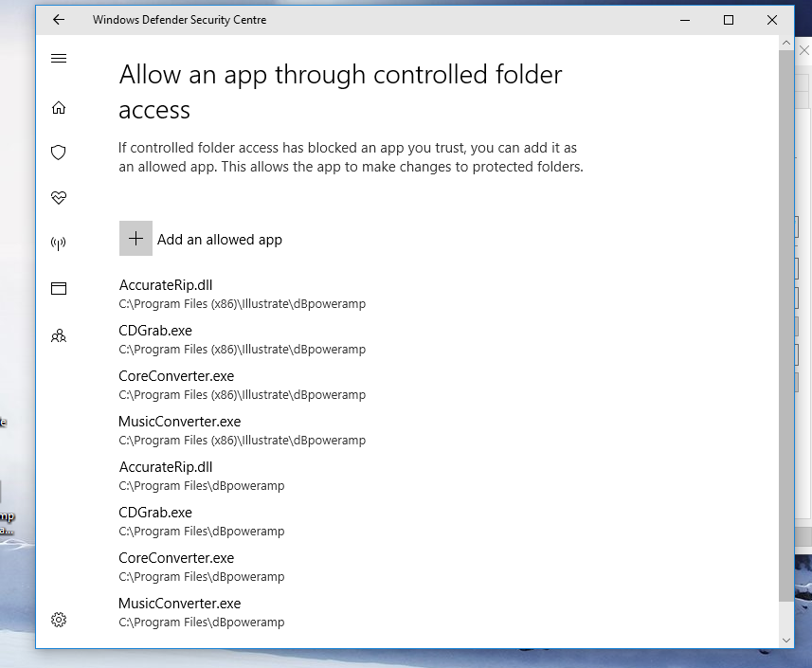The image size is (812, 668).
Task: Select AccurateRip.dll in Program Files\dBpoweramp
Action: pos(166,467)
